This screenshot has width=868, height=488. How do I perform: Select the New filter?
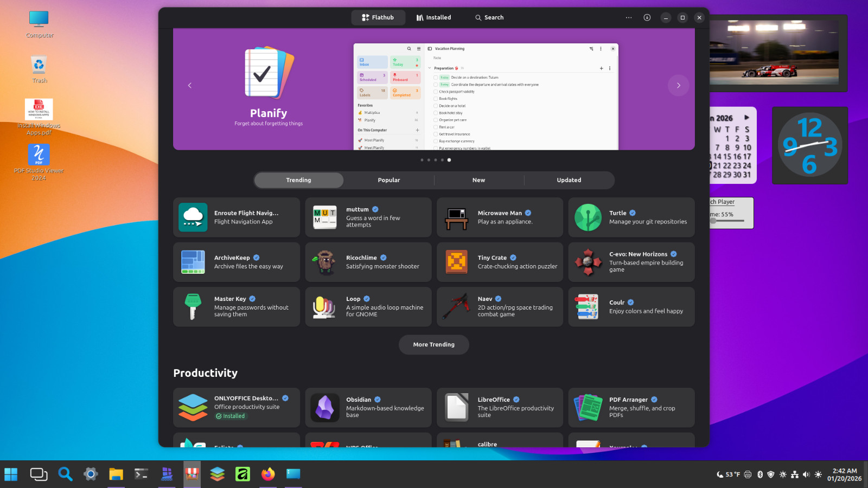pos(479,180)
